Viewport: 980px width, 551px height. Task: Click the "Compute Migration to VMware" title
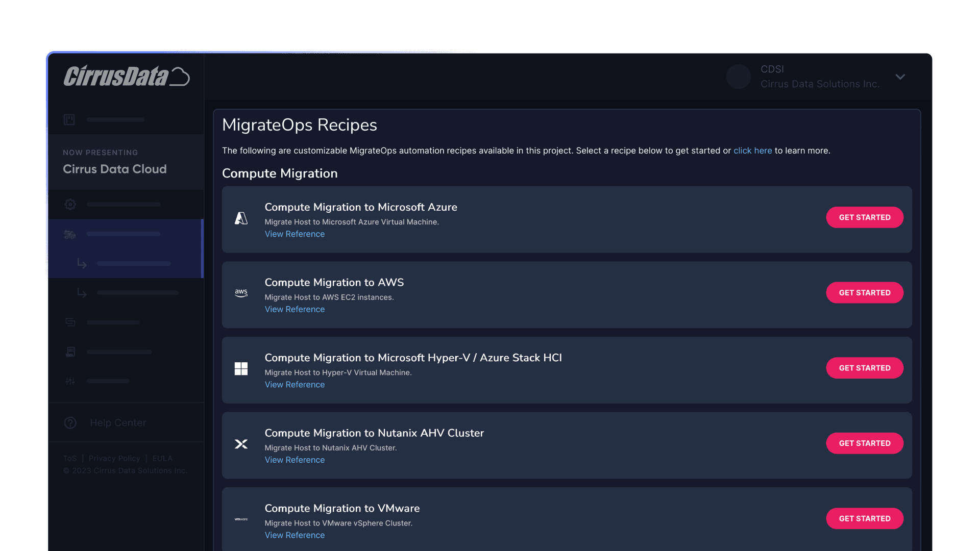click(x=342, y=508)
